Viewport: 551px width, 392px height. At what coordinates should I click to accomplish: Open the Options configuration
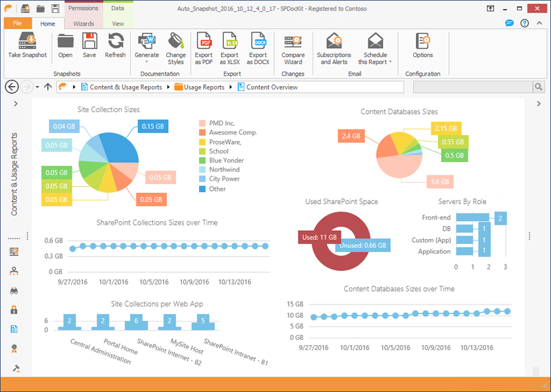click(x=423, y=45)
